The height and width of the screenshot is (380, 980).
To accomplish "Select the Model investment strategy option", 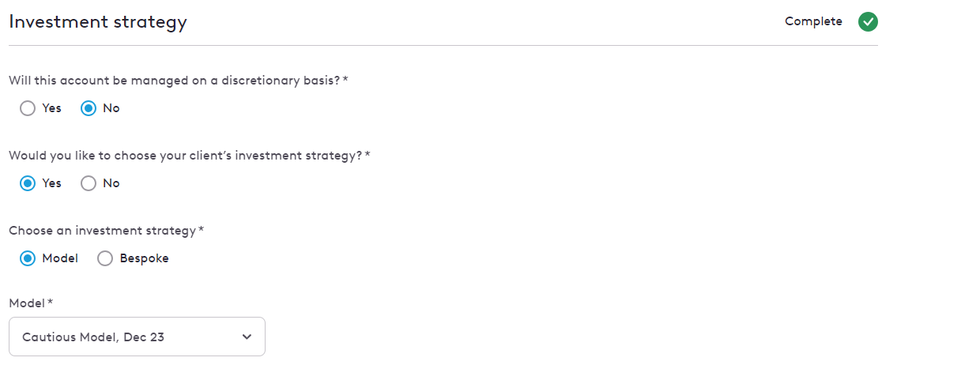I will coord(28,258).
